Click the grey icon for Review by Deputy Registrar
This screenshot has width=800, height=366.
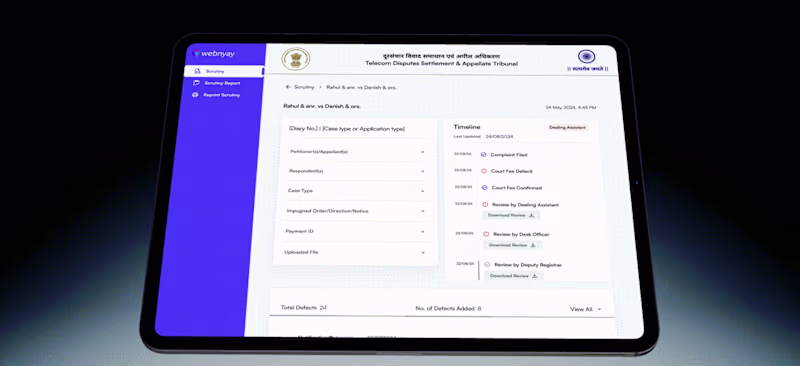point(487,265)
